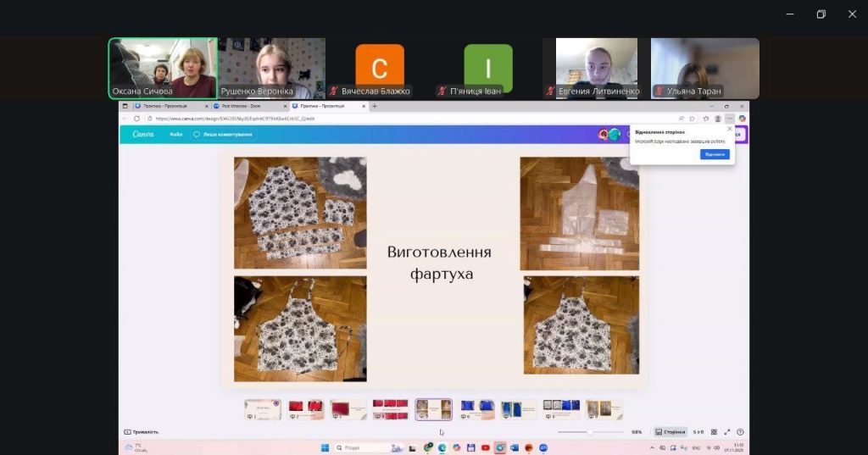
Task: Switch to the 'Post Attendee - Zoom' browser tab
Action: 246,106
